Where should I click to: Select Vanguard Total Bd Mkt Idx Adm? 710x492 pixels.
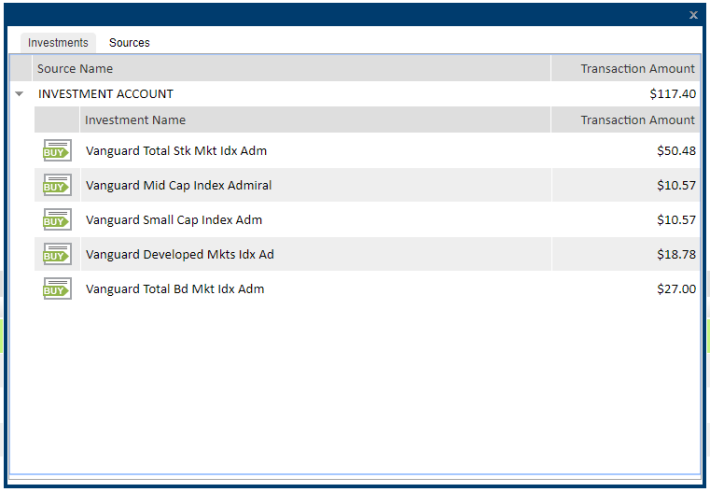click(175, 289)
